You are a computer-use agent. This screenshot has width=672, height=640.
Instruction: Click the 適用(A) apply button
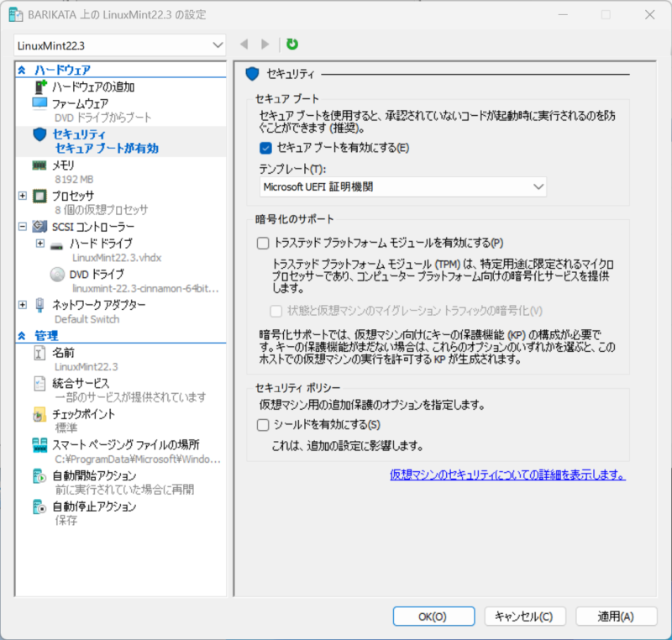(616, 616)
